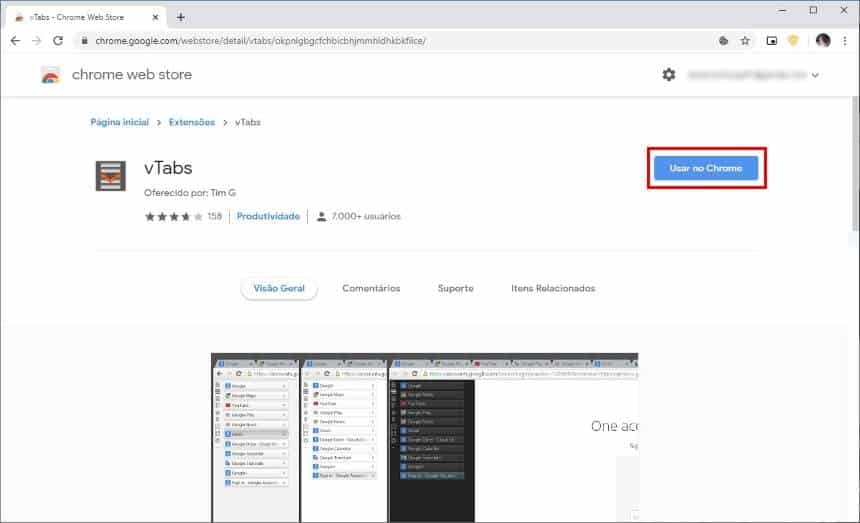Screen dimensions: 860x523
Task: Click the Usar no Chrome button
Action: click(x=706, y=168)
